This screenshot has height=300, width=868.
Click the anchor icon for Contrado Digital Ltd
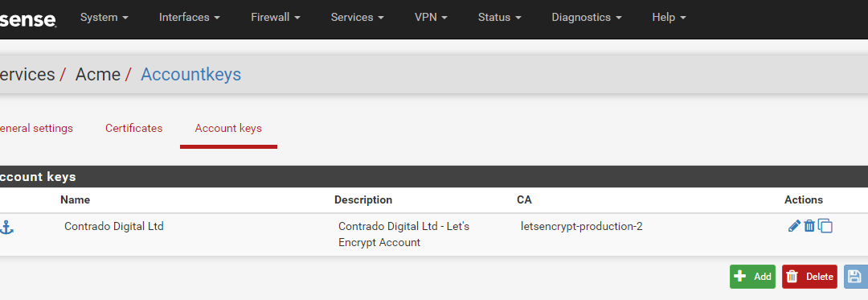(6, 227)
